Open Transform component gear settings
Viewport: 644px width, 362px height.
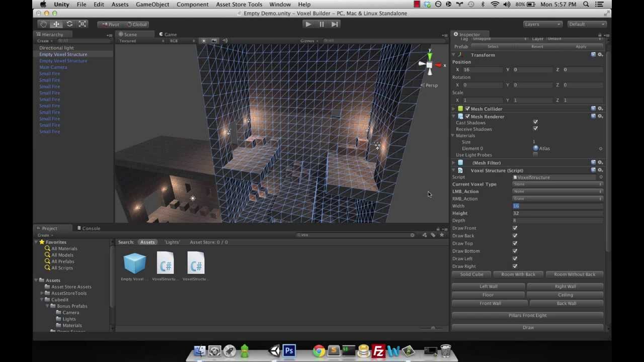pos(600,55)
